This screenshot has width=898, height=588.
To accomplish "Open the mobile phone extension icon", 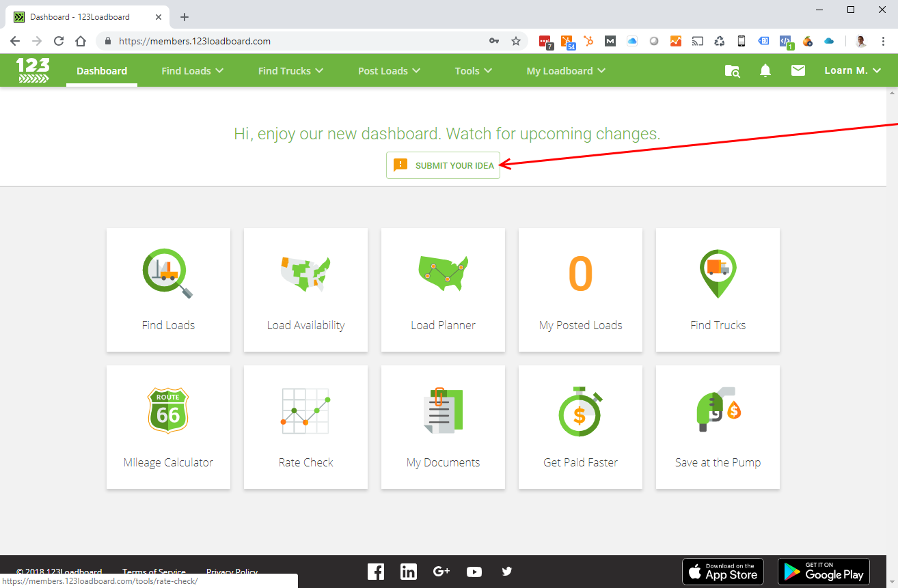I will click(x=741, y=41).
